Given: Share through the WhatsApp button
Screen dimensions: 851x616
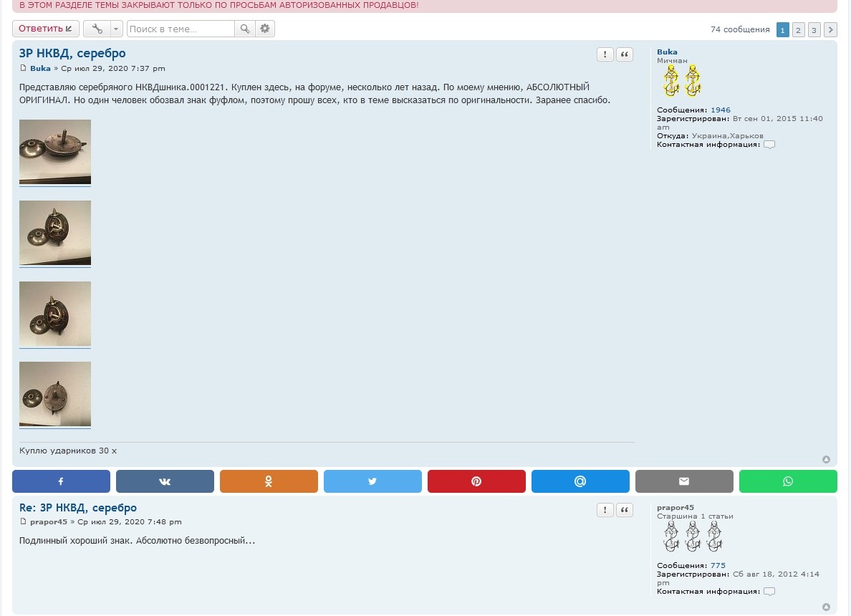Looking at the screenshot, I should [788, 481].
